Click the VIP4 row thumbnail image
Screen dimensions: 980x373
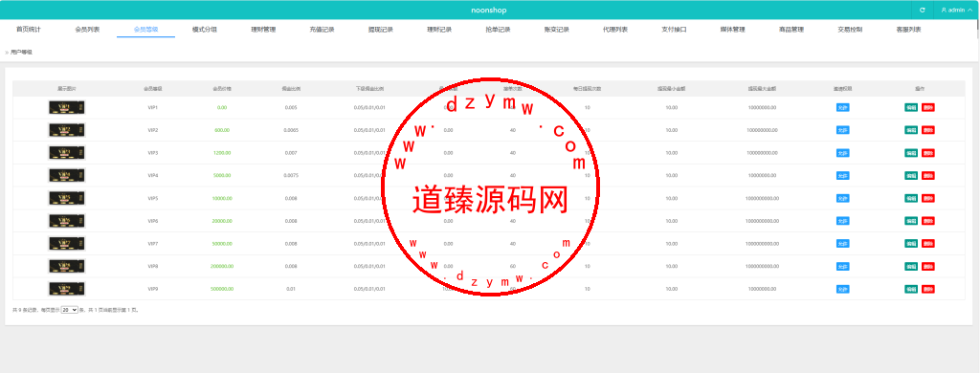[67, 176]
